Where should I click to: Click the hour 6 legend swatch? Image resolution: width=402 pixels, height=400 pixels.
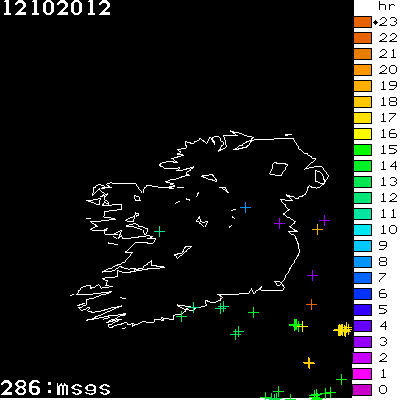pos(362,294)
